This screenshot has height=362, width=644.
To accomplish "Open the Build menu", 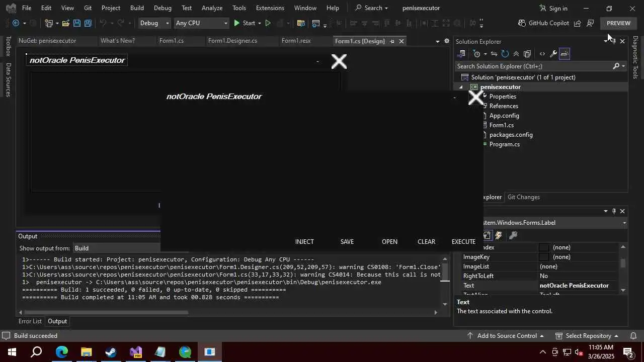I will coord(137,8).
